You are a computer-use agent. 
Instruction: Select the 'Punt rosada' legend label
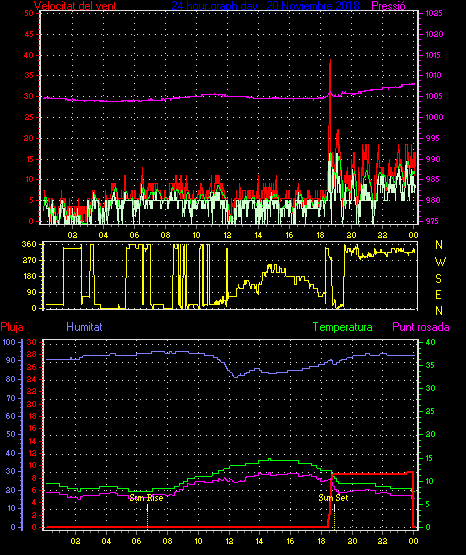point(421,327)
